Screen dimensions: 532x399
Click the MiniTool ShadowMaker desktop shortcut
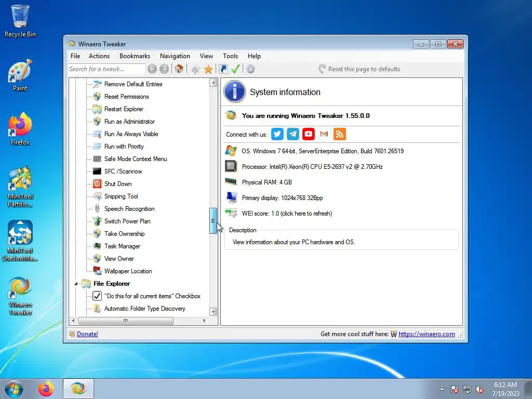click(20, 241)
